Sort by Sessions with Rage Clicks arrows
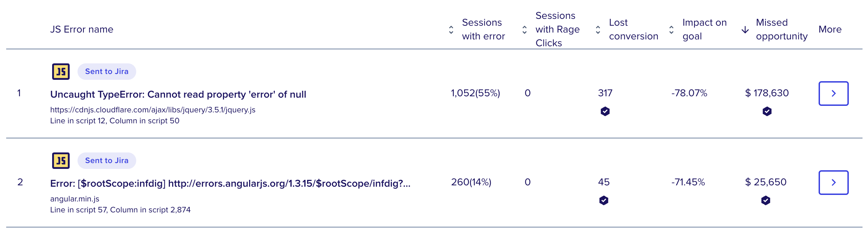Viewport: 868px width, 235px height. tap(525, 30)
